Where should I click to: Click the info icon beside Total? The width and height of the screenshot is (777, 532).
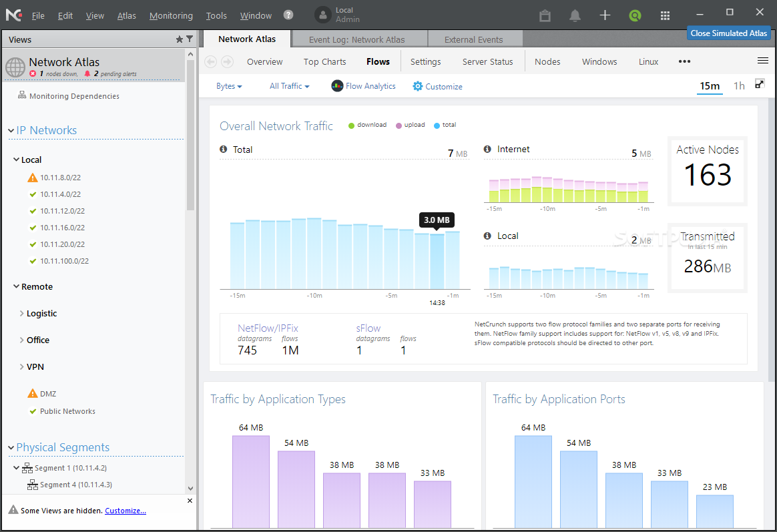coord(224,149)
